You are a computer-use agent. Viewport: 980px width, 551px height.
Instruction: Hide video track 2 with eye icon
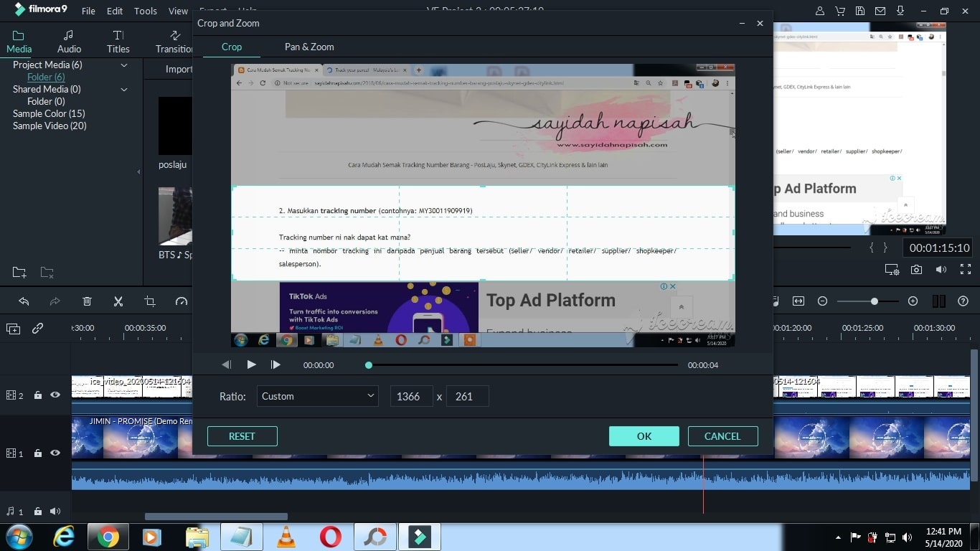[55, 395]
